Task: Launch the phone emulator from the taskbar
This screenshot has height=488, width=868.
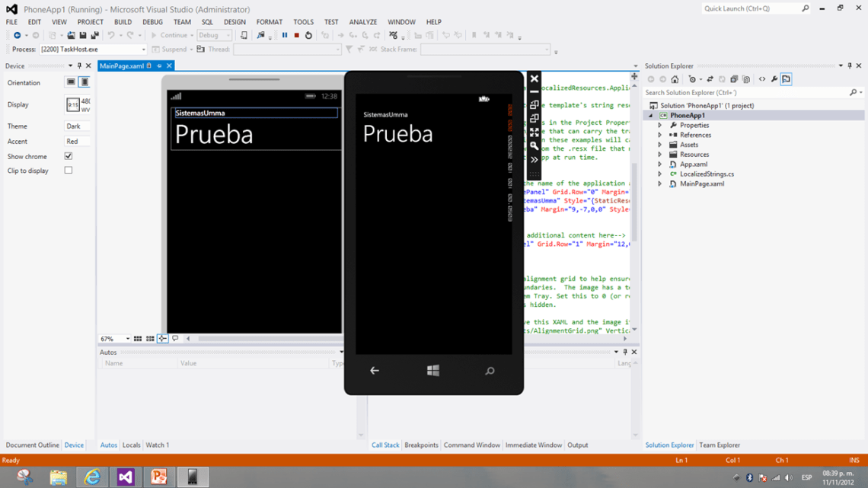Action: pyautogui.click(x=192, y=477)
